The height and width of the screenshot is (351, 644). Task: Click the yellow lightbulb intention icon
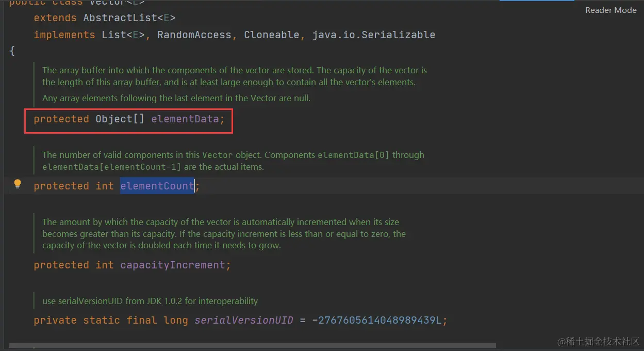click(x=18, y=184)
